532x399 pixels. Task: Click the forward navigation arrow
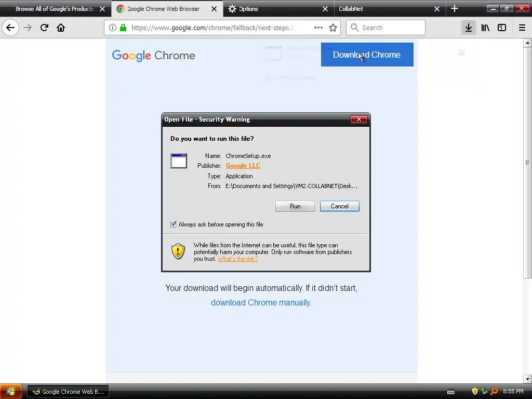click(x=28, y=28)
